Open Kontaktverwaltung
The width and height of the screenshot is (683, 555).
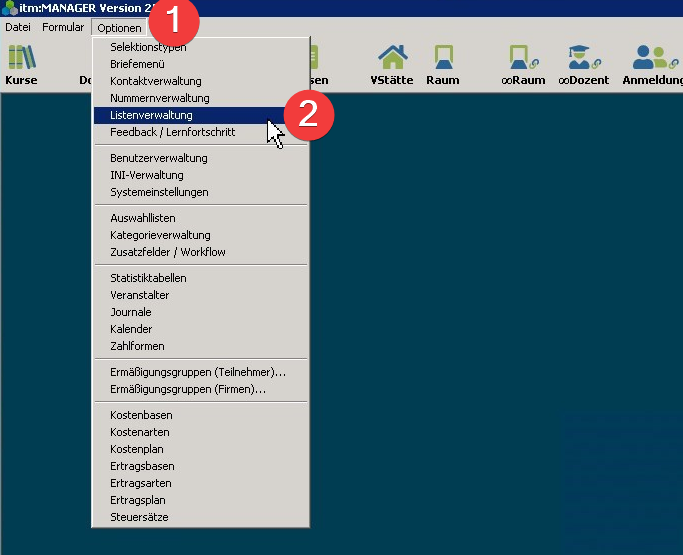pos(201,81)
